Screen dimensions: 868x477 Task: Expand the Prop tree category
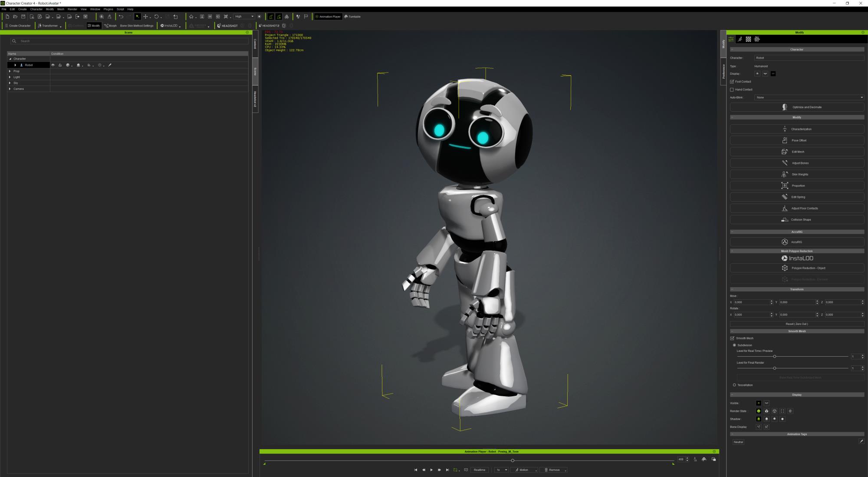pyautogui.click(x=10, y=71)
